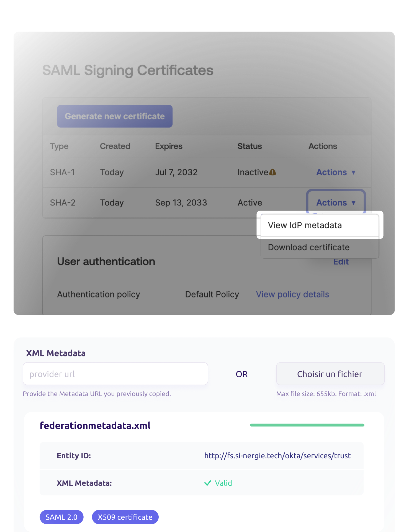Click the SHA-2 certificate table row
This screenshot has height=532, width=409.
pyautogui.click(x=138, y=202)
